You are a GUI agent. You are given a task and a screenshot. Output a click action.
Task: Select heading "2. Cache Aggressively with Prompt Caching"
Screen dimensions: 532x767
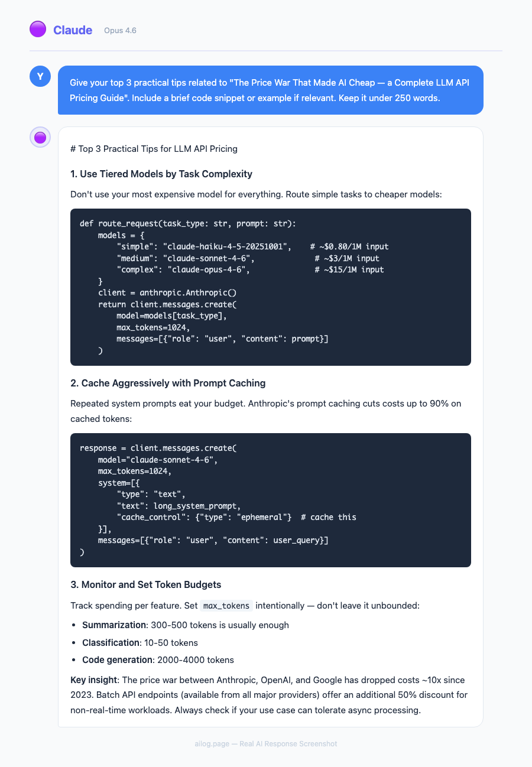tap(168, 383)
